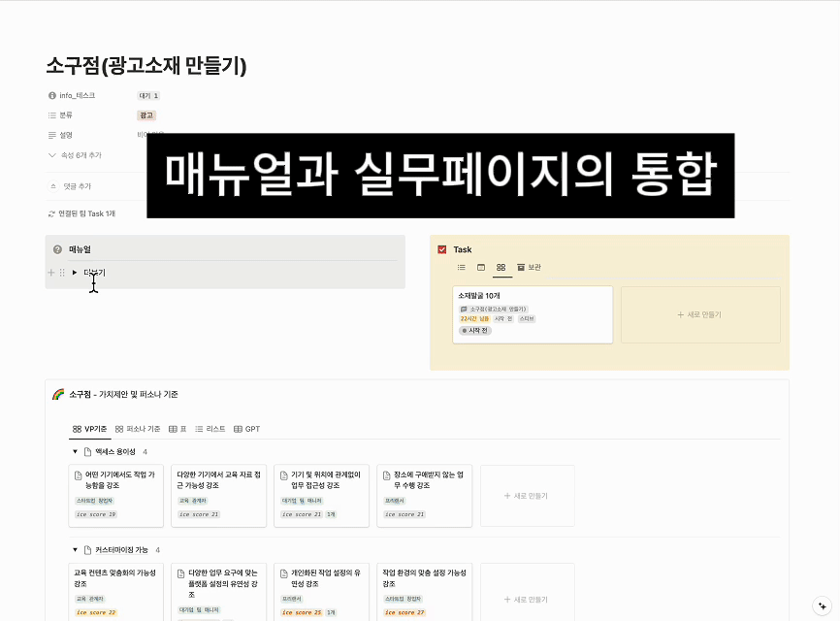
Task: Collapse the 엑세스 용이성 group
Action: [x=75, y=451]
